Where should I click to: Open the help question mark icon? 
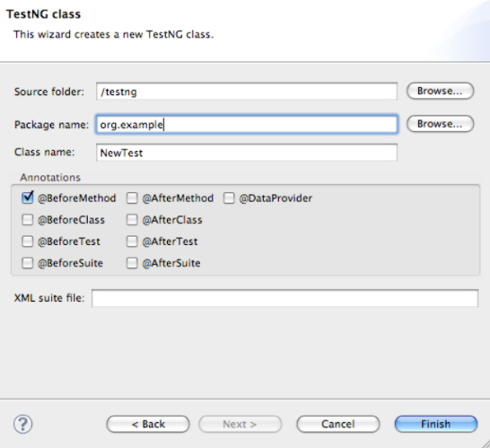point(22,424)
